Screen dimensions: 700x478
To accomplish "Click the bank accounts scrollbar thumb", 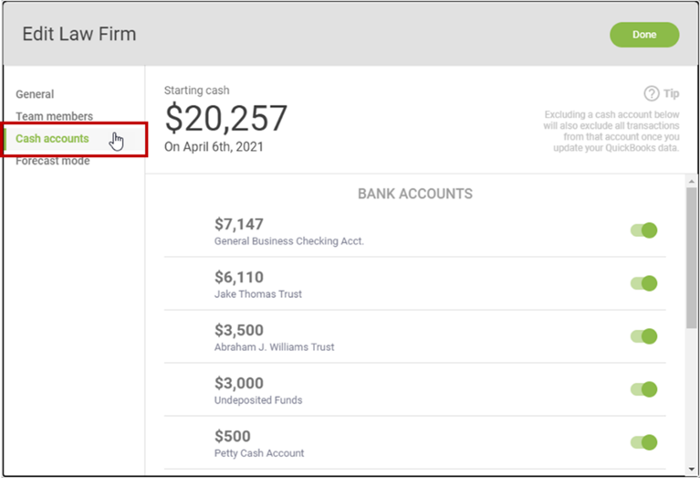I will click(x=692, y=258).
